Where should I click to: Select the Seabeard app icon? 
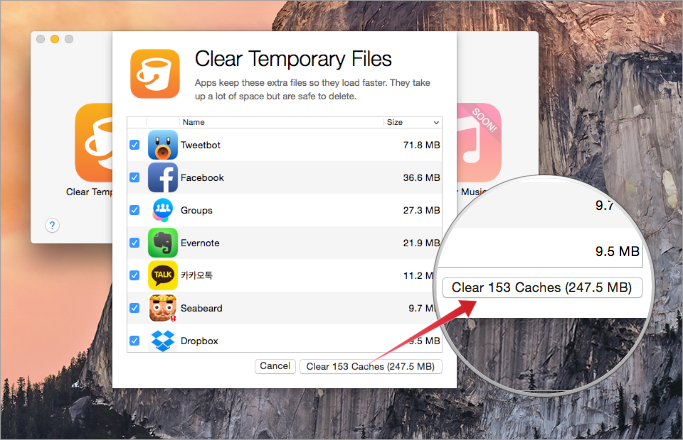pos(163,308)
